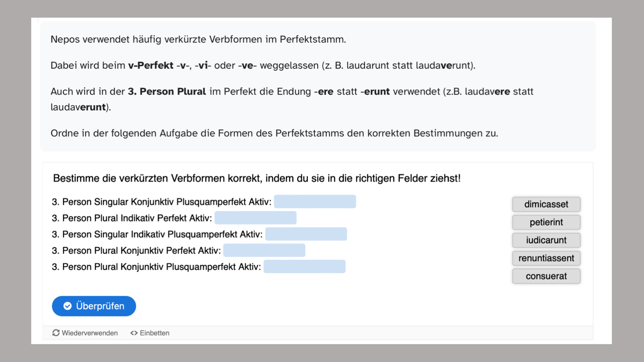
Task: Select the draggable word dimicasset
Action: coord(546,204)
